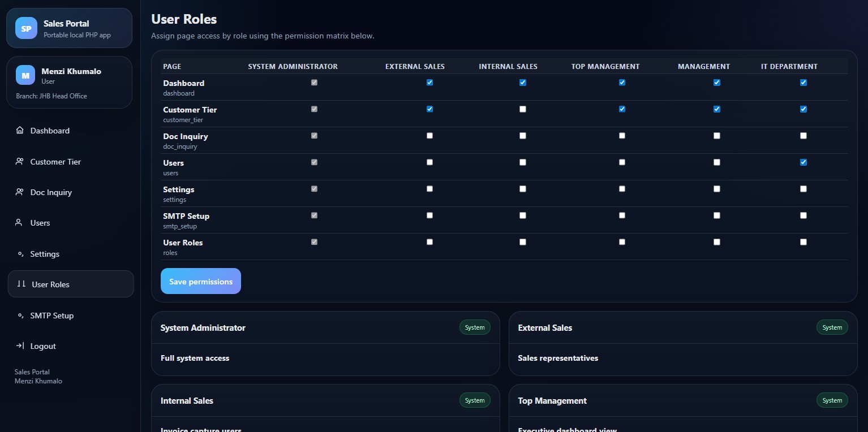Click the 'customer_tier' page key text
Viewport: 868px width, 432px height.
pyautogui.click(x=183, y=120)
